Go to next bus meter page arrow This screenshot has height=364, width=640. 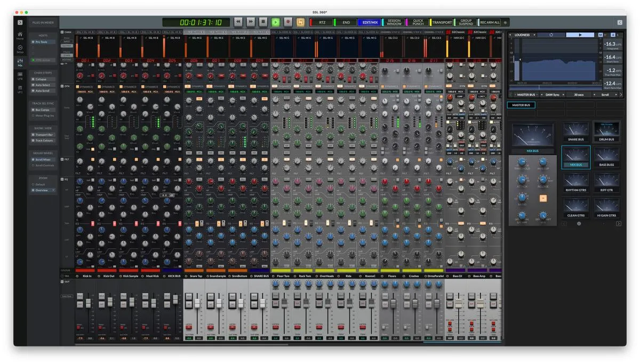click(x=619, y=223)
